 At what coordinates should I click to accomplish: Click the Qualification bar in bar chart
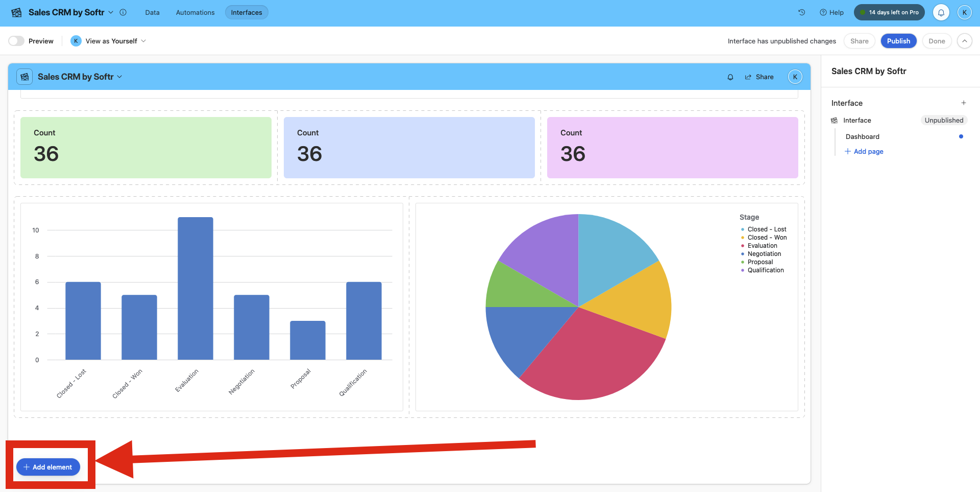364,321
